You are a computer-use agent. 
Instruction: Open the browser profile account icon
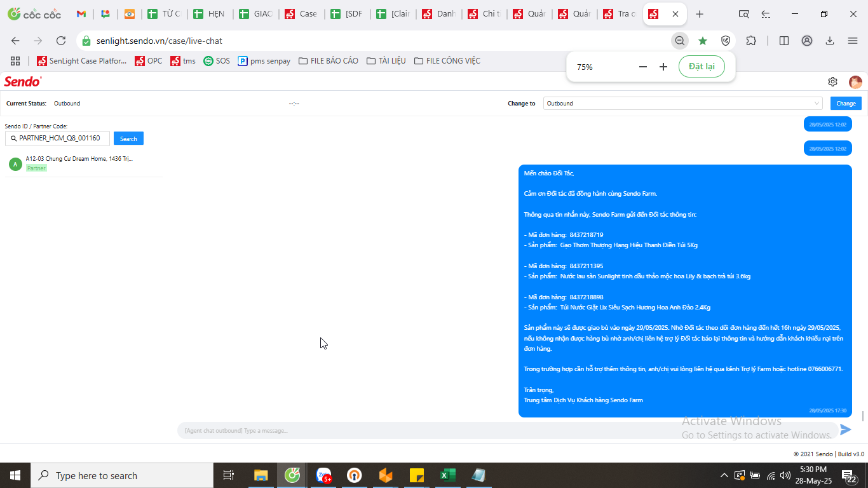807,41
